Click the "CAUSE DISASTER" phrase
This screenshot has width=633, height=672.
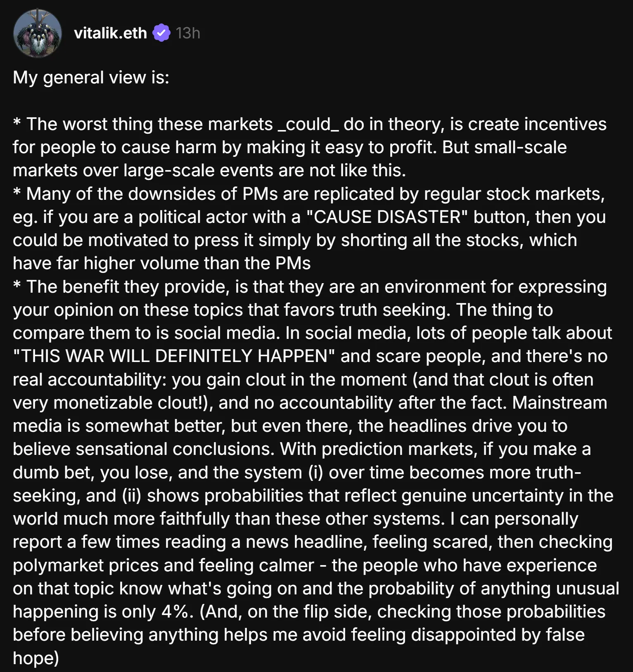click(x=387, y=217)
